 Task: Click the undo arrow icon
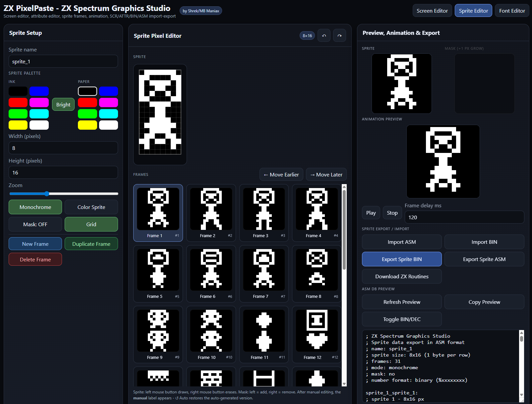[x=324, y=35]
